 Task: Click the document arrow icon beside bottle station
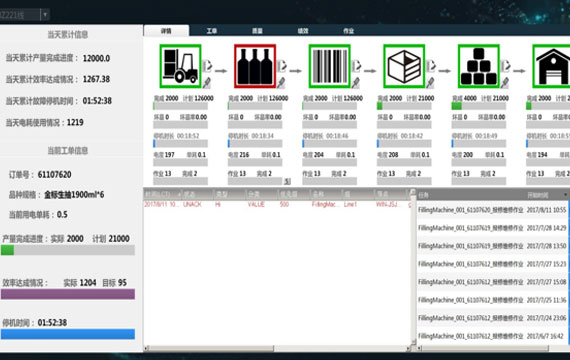282,65
